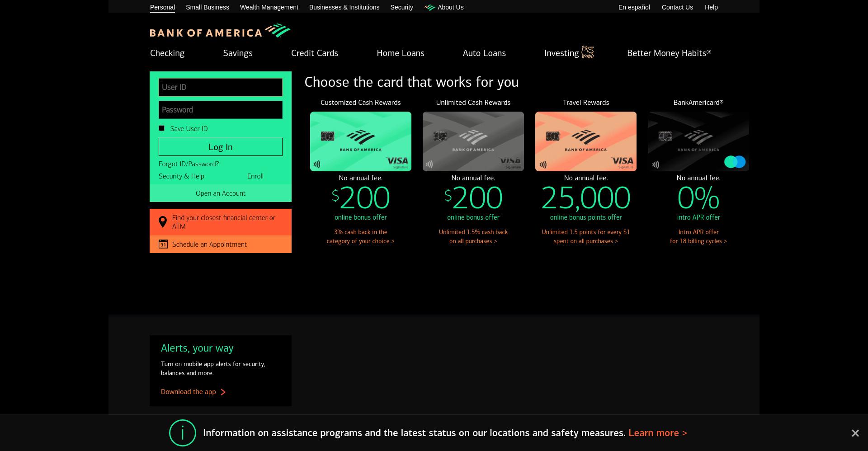868x451 pixels.
Task: Close the information banner
Action: pos(855,433)
